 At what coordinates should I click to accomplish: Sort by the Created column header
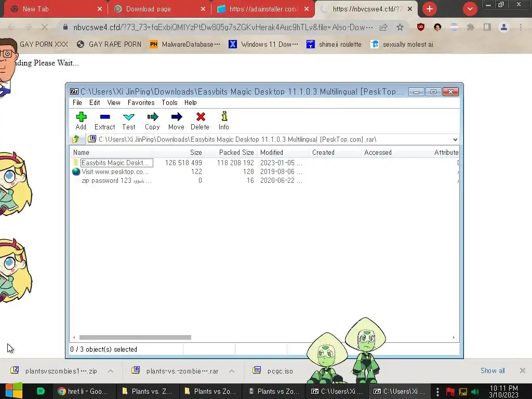[x=335, y=152]
